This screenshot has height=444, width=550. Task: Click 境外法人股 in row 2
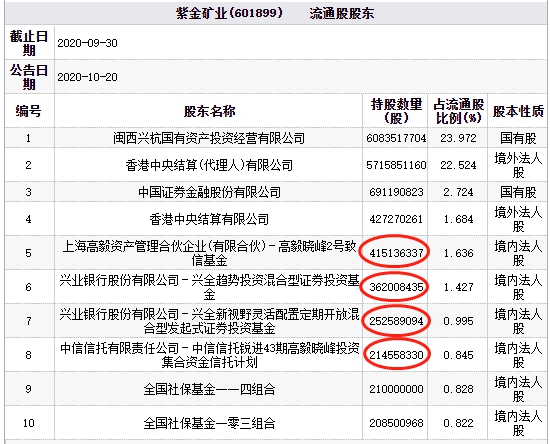point(518,165)
